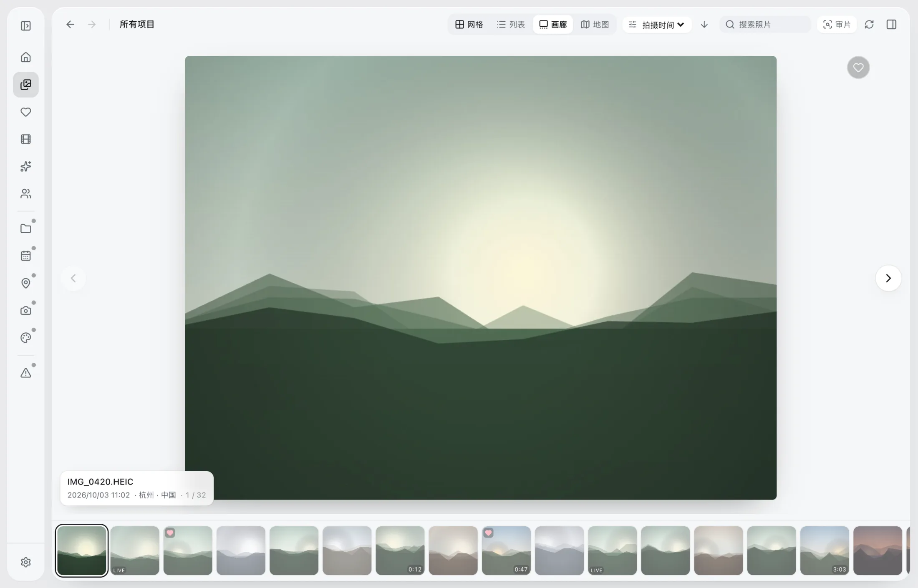Open the Folders icon
The width and height of the screenshot is (918, 588).
[25, 229]
